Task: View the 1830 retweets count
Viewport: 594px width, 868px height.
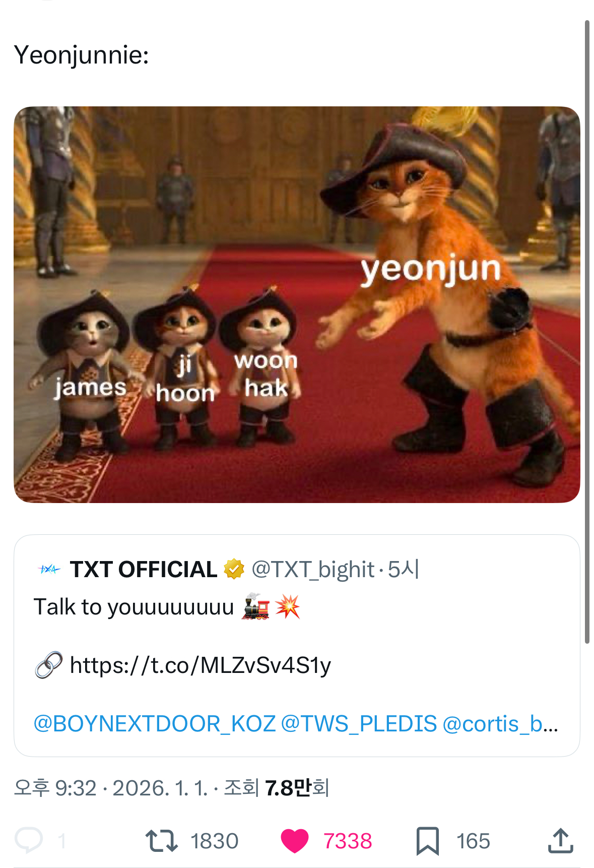Action: point(214,841)
